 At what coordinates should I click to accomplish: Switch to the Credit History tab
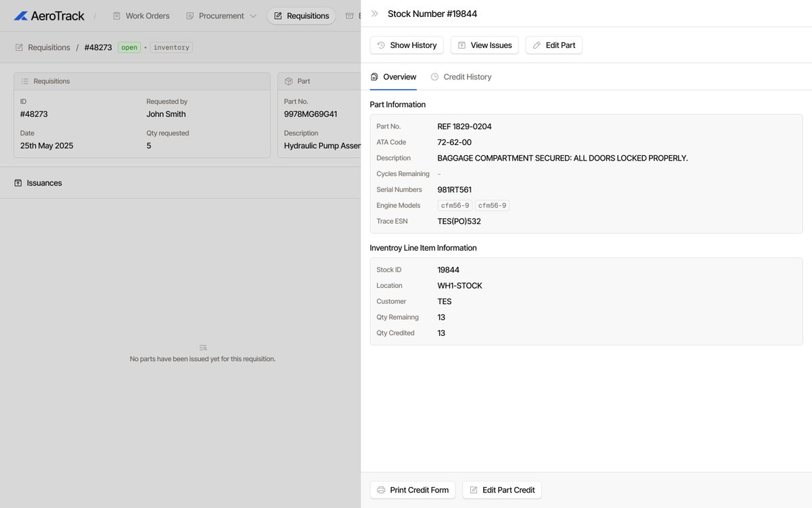coord(461,77)
